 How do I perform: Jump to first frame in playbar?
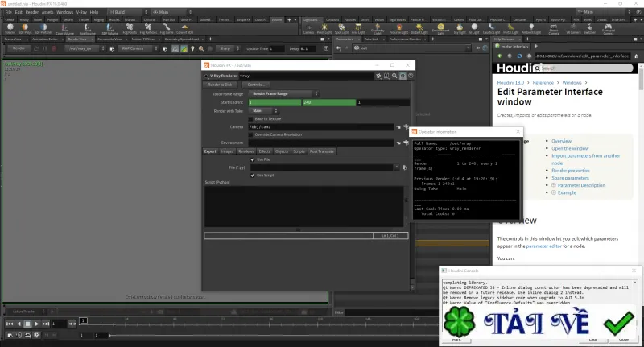(10, 324)
